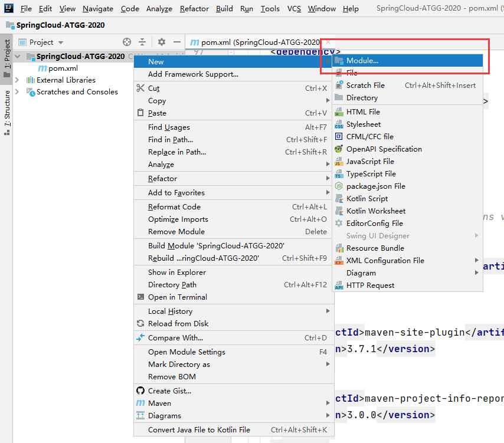504x443 pixels.
Task: Click the Kotlin Script icon
Action: click(339, 199)
